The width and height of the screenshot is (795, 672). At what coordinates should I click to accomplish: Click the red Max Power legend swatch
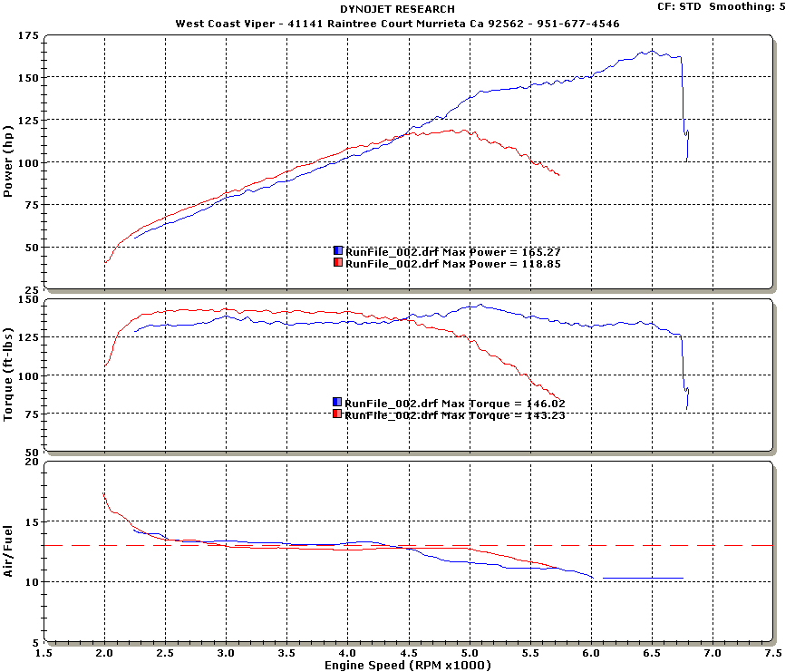338,262
